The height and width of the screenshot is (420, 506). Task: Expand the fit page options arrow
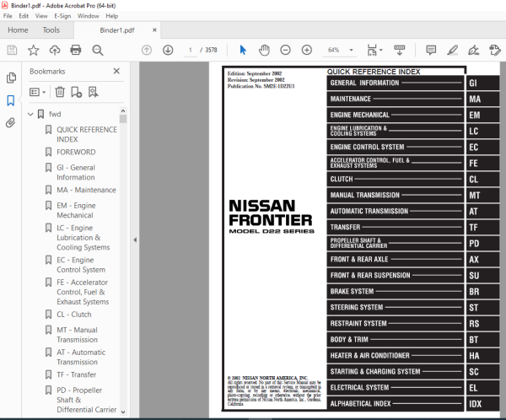[x=381, y=50]
